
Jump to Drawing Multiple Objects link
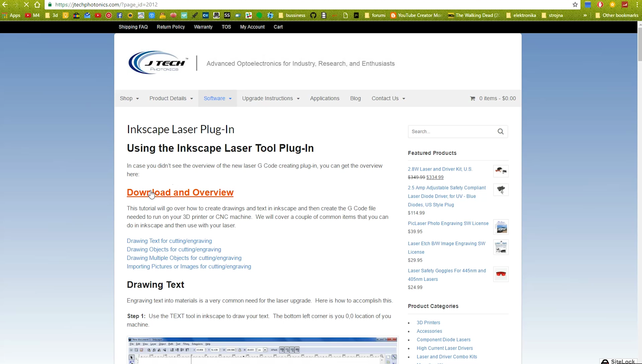point(184,258)
